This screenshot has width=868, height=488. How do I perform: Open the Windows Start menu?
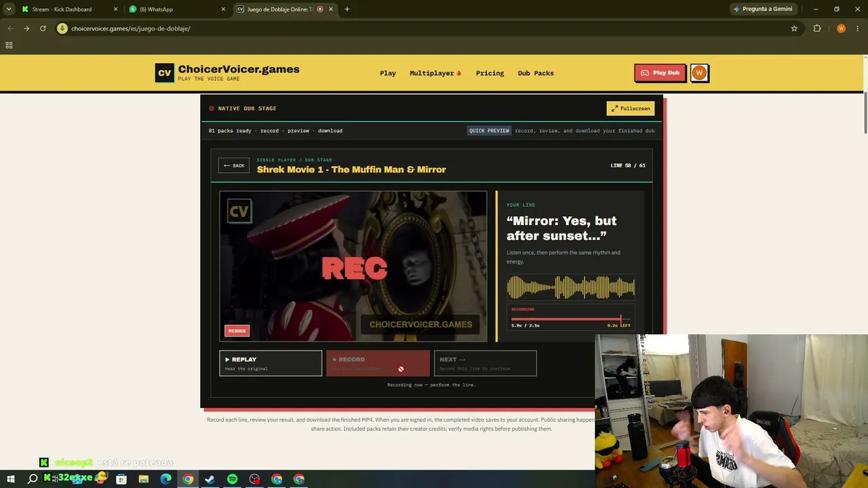(x=10, y=479)
